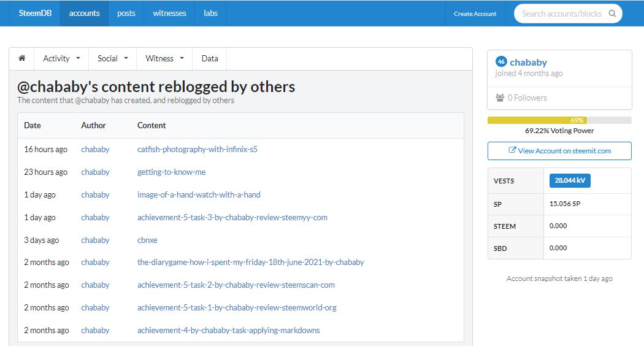Go to the posts section
This screenshot has width=644, height=346.
pyautogui.click(x=126, y=13)
